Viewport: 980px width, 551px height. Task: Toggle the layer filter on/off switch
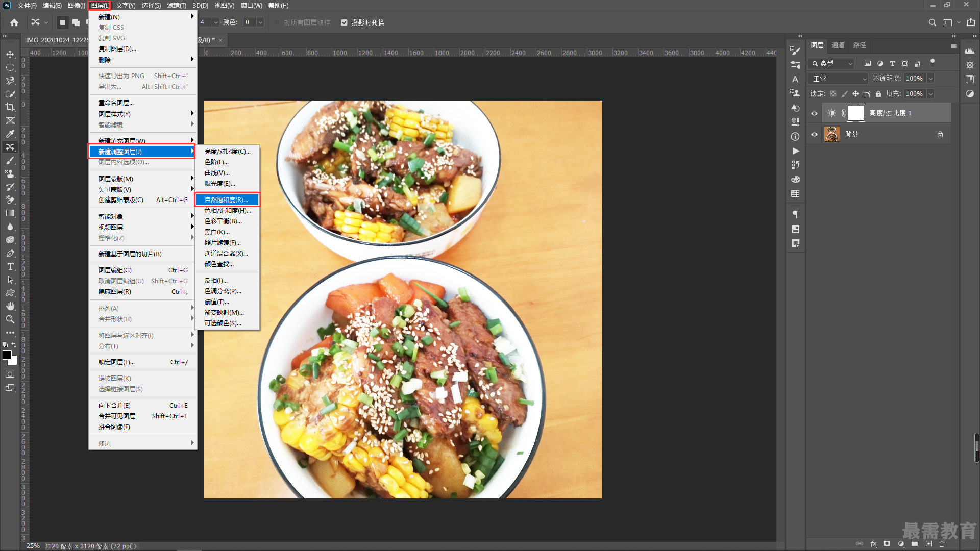932,62
